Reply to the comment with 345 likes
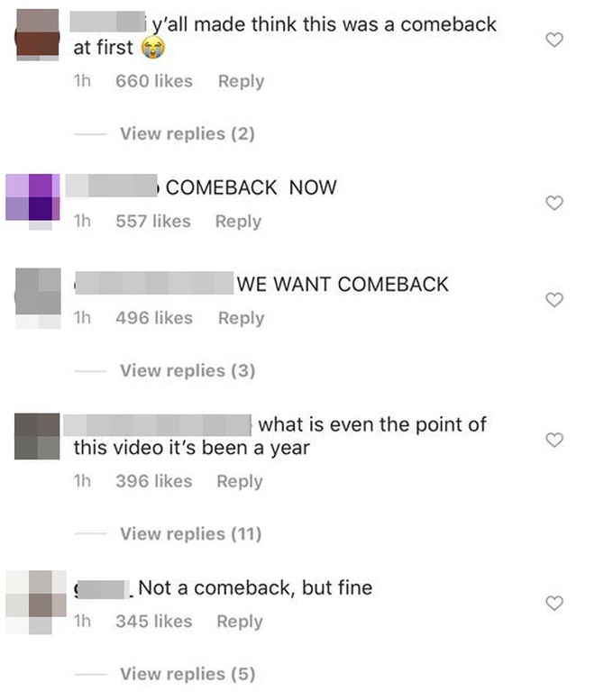595x700 pixels. click(x=240, y=622)
